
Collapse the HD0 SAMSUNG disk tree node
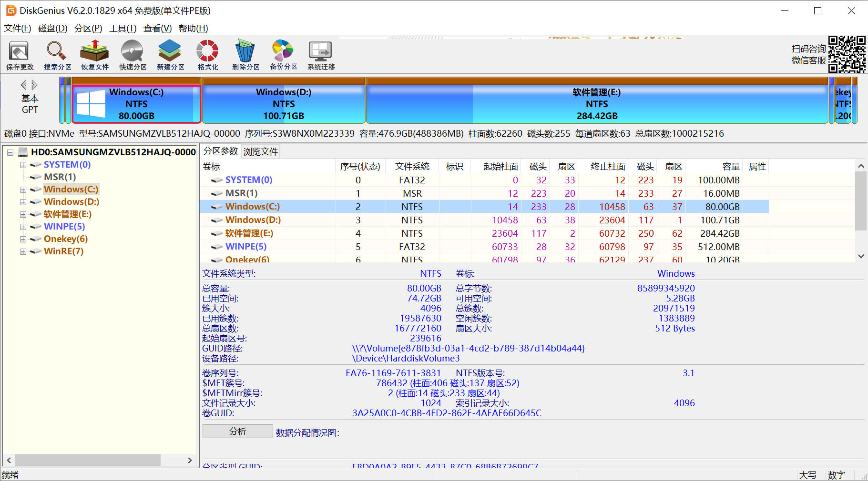point(10,152)
